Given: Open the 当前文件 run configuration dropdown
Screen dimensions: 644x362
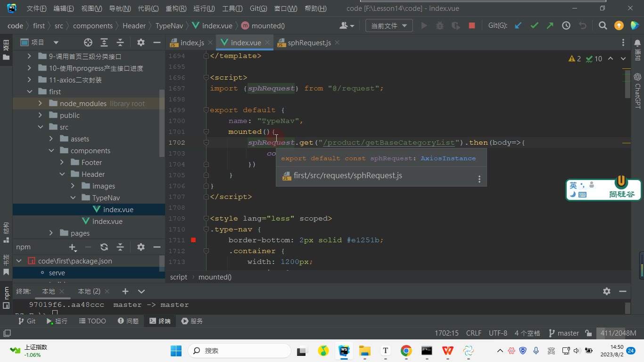Looking at the screenshot, I should (x=389, y=26).
